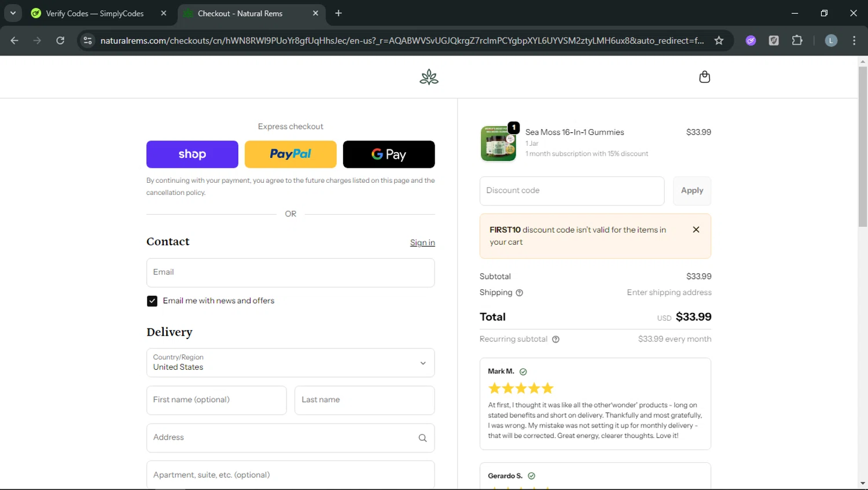This screenshot has height=490, width=868.
Task: Apply the discount code
Action: [692, 191]
